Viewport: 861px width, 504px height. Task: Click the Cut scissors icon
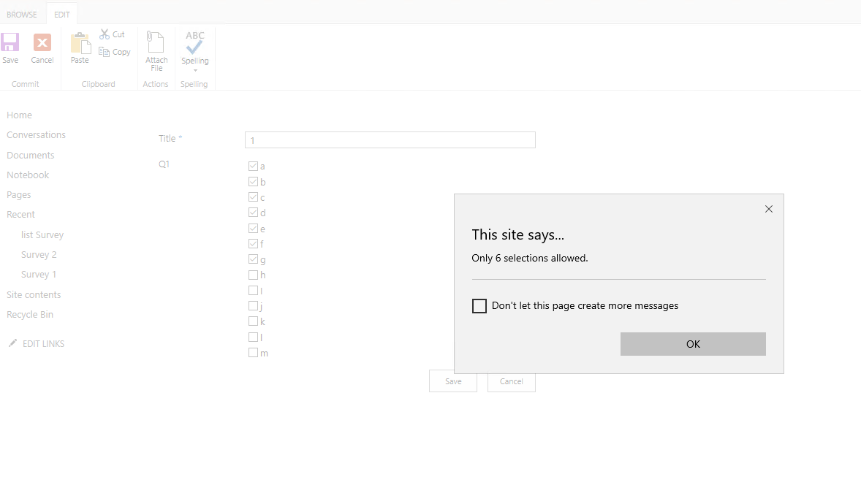(x=105, y=34)
